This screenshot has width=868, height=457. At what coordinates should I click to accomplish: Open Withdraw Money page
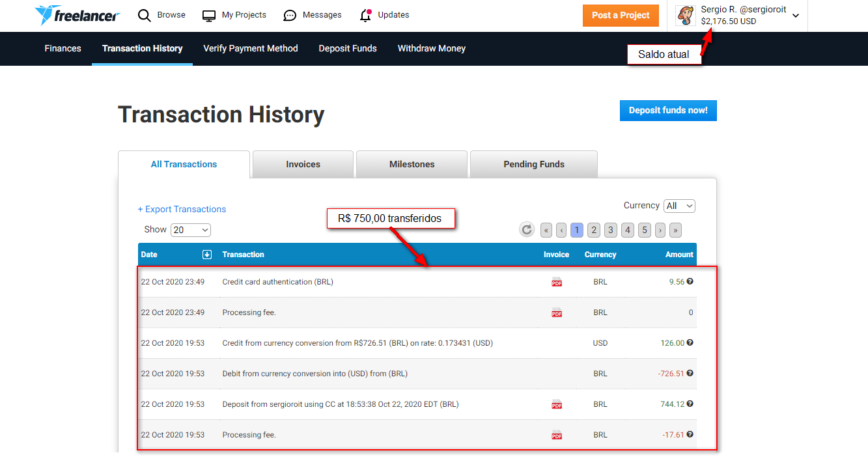(x=432, y=48)
